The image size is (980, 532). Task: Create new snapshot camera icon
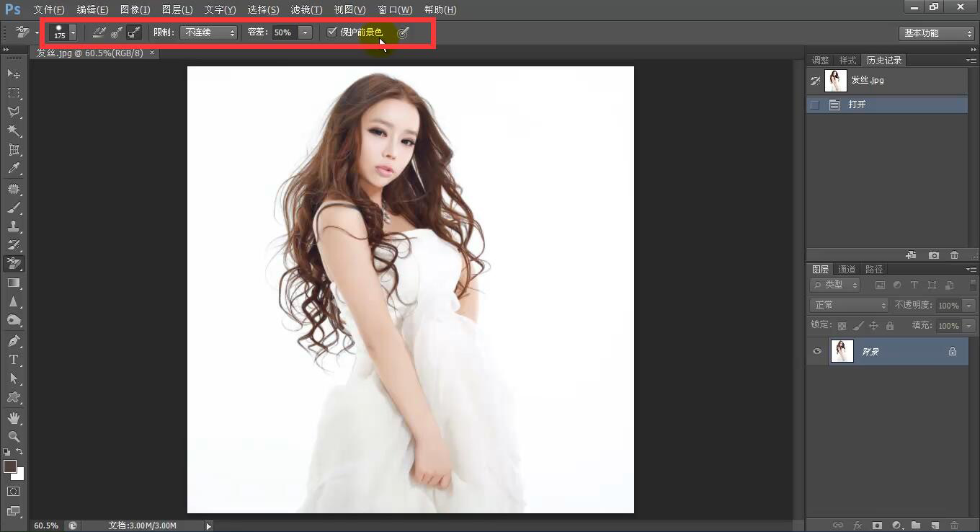click(934, 255)
